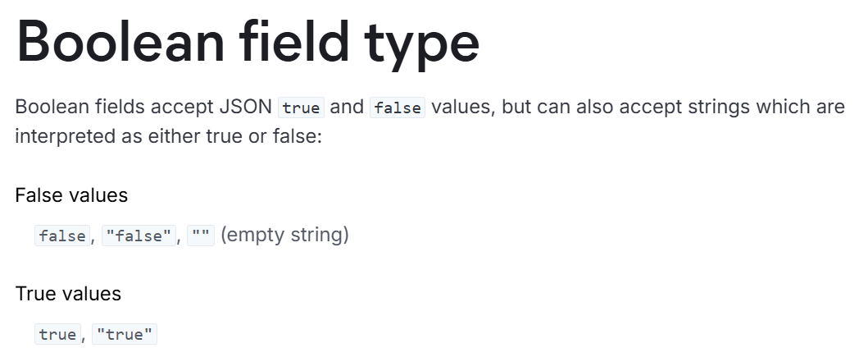The width and height of the screenshot is (868, 357).
Task: Click the 'False values' term label
Action: pos(71,195)
